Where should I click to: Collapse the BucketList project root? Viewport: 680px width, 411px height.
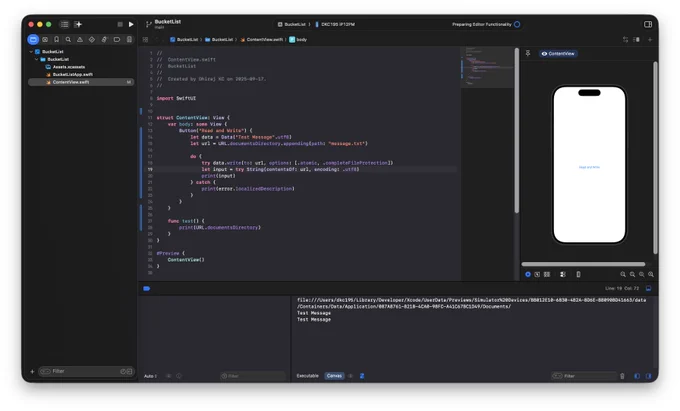[x=31, y=52]
